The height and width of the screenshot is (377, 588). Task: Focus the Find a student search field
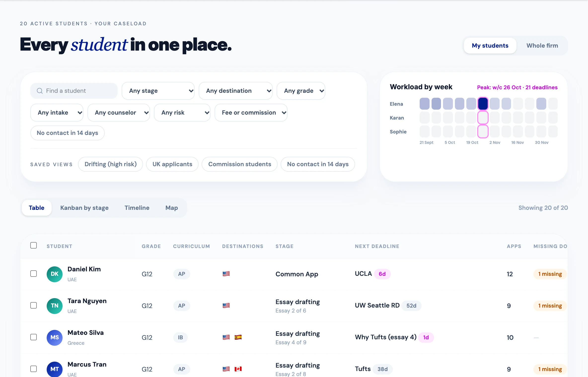[x=74, y=91]
